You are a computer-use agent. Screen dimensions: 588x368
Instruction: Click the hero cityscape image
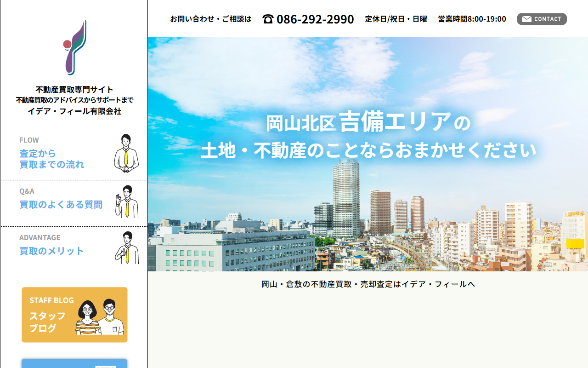coord(368,154)
